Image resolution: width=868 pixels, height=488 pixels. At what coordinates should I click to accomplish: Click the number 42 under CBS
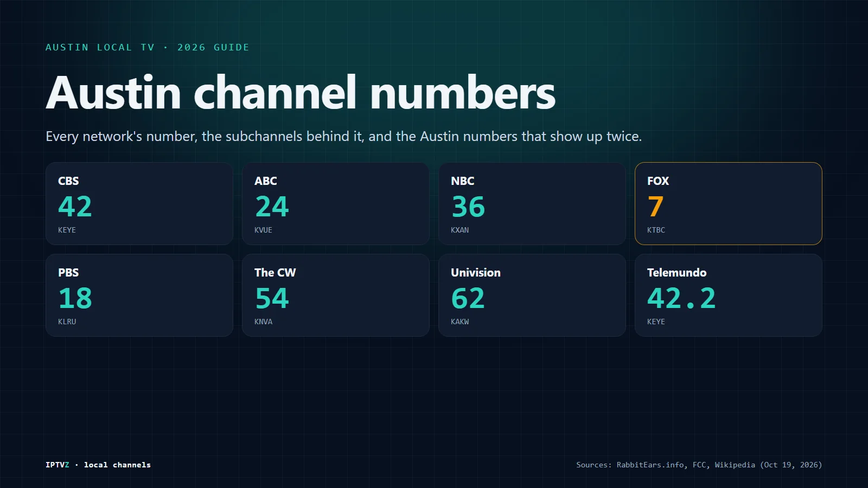[75, 207]
